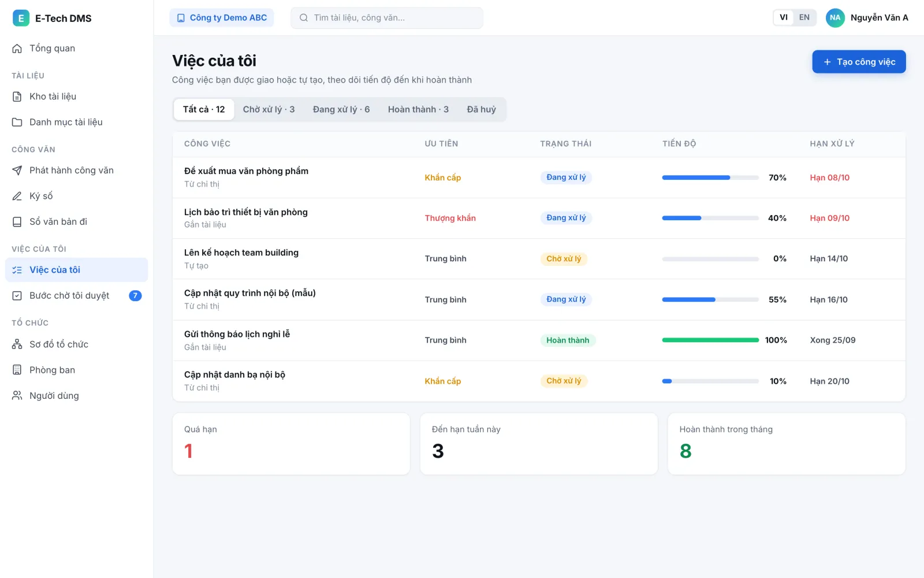Open Sổ văn bản đi book icon

[17, 221]
